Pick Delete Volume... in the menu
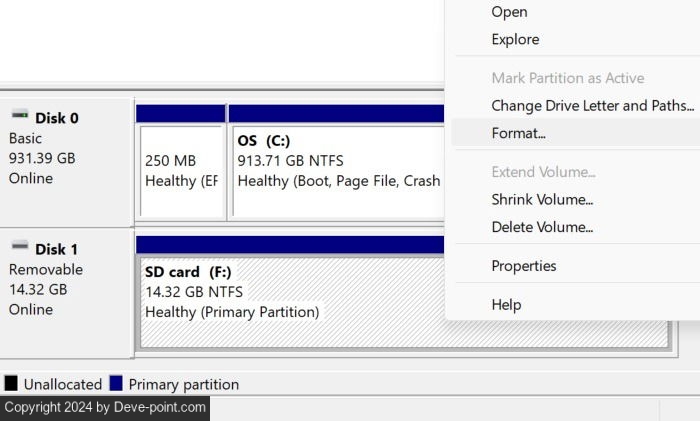 [x=542, y=227]
